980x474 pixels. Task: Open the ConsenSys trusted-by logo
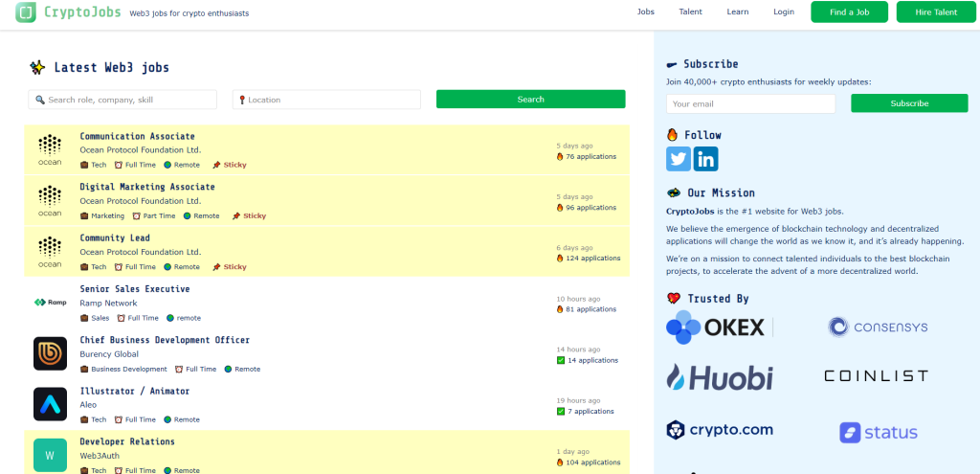pos(878,327)
